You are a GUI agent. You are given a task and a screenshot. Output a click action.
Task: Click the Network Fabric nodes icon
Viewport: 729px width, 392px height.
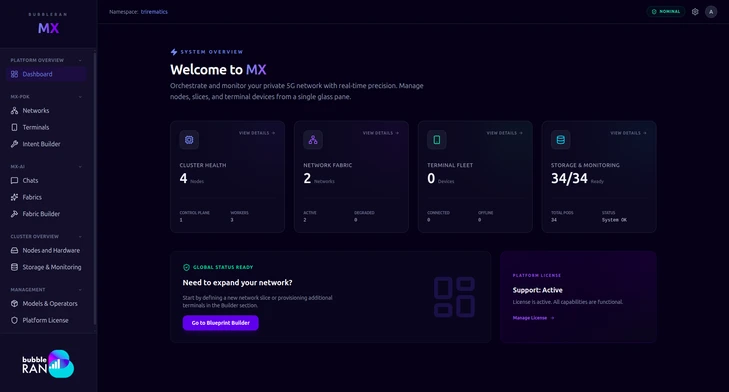pos(313,140)
